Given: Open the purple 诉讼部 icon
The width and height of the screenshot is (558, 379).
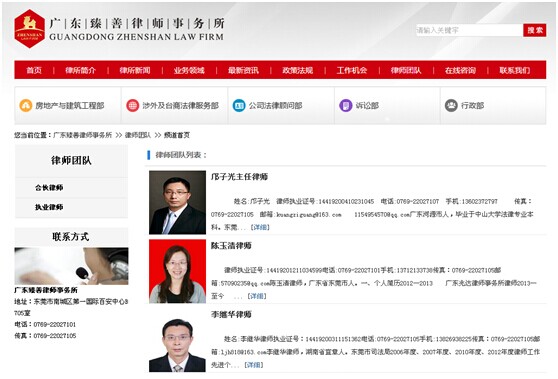Looking at the screenshot, I should click(346, 105).
